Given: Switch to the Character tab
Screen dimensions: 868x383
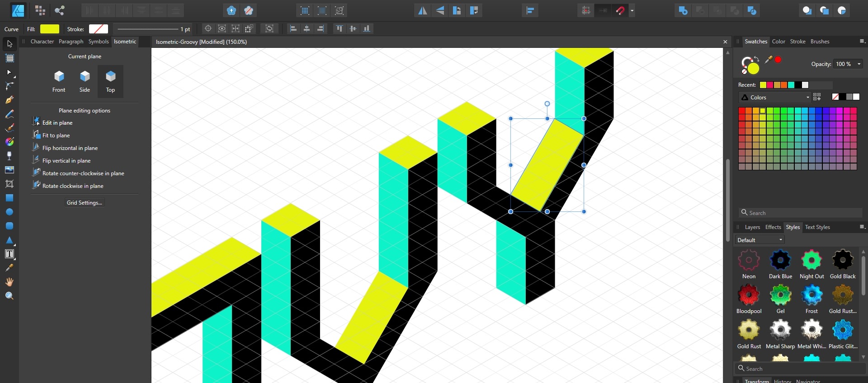Looking at the screenshot, I should tap(42, 42).
